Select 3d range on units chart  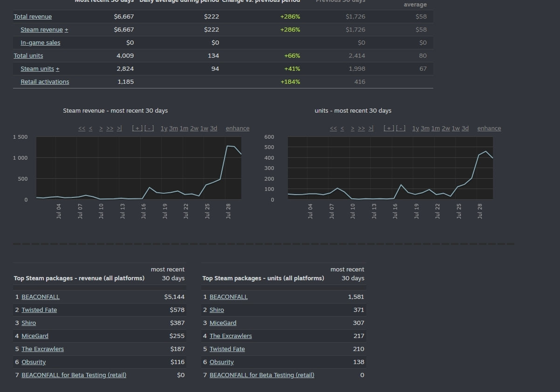click(465, 128)
